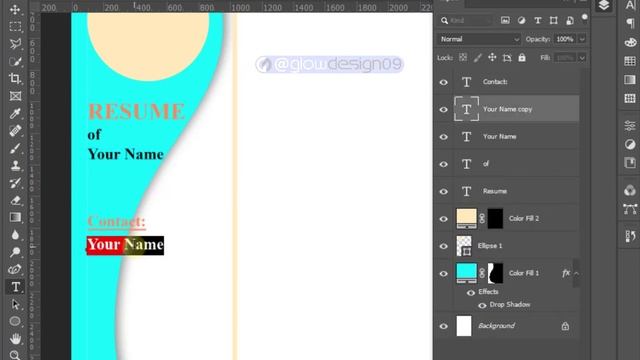Filter layers by pixel layers
Screen dimensions: 640x360
click(505, 20)
